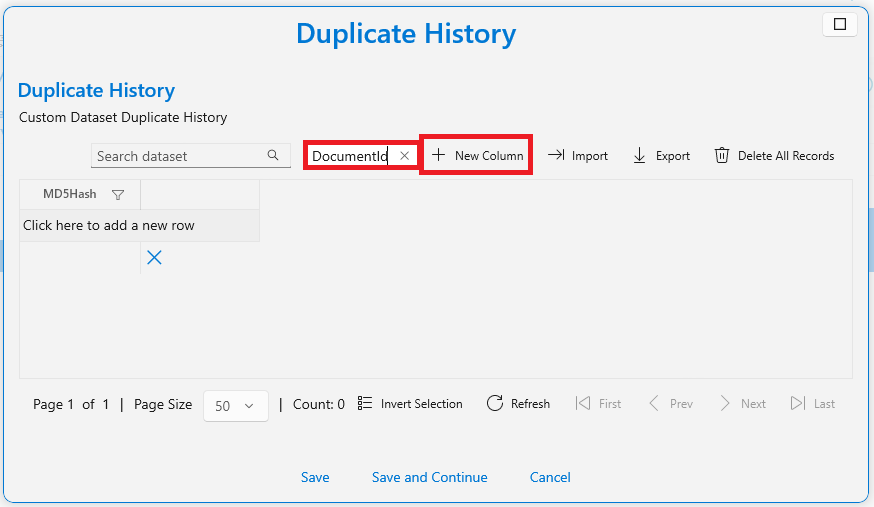Click the DocumentId column name input
The image size is (874, 507).
(x=351, y=156)
